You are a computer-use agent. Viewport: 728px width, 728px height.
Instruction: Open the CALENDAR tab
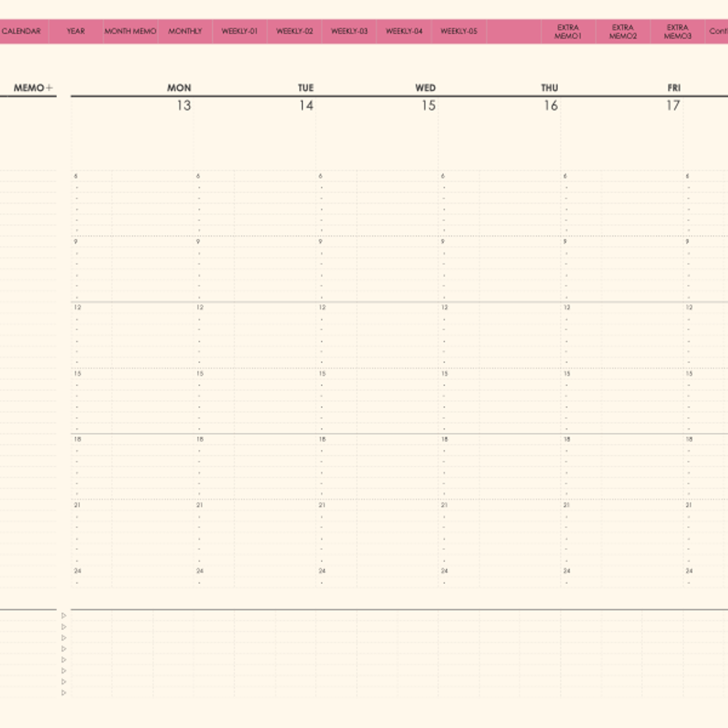[x=23, y=32]
